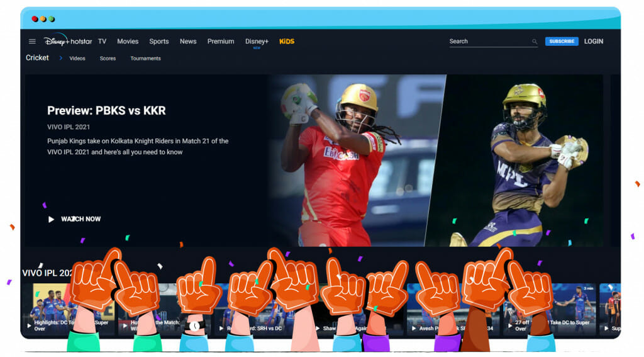Open the hamburger menu icon
Image resolution: width=644 pixels, height=357 pixels.
(x=32, y=41)
